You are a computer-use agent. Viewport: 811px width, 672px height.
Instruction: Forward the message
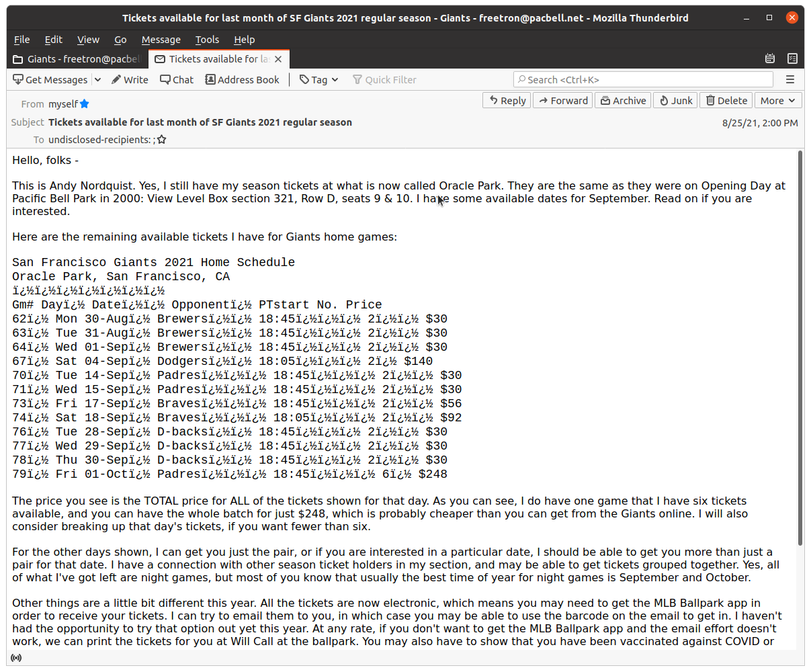coord(563,100)
